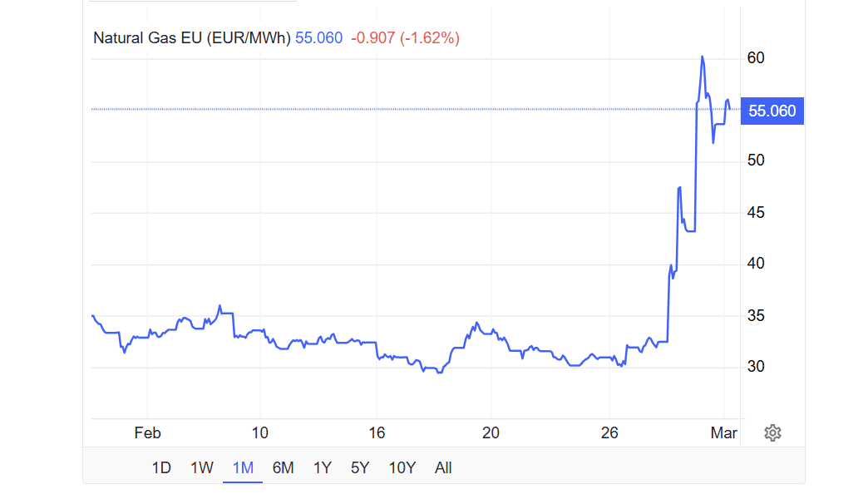Click the 60 price axis label
The image size is (868, 499).
(x=756, y=58)
